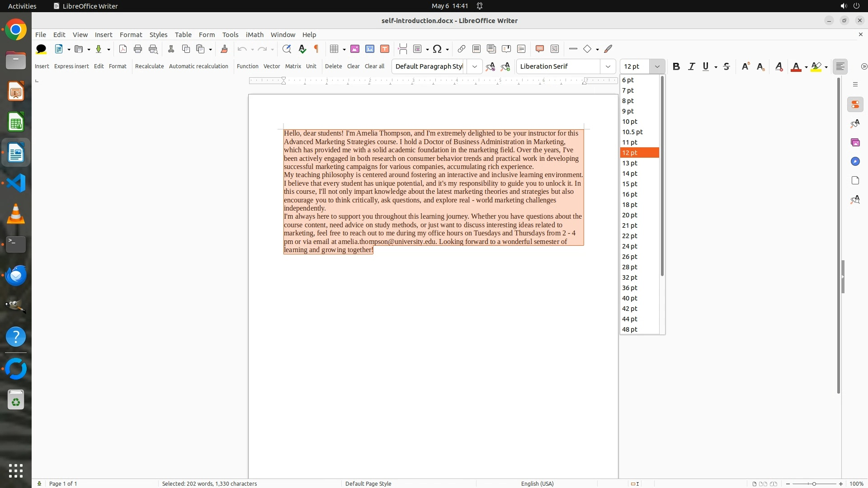Click the red Font Color swatch button
Screen dimensions: 868x488
(796, 66)
